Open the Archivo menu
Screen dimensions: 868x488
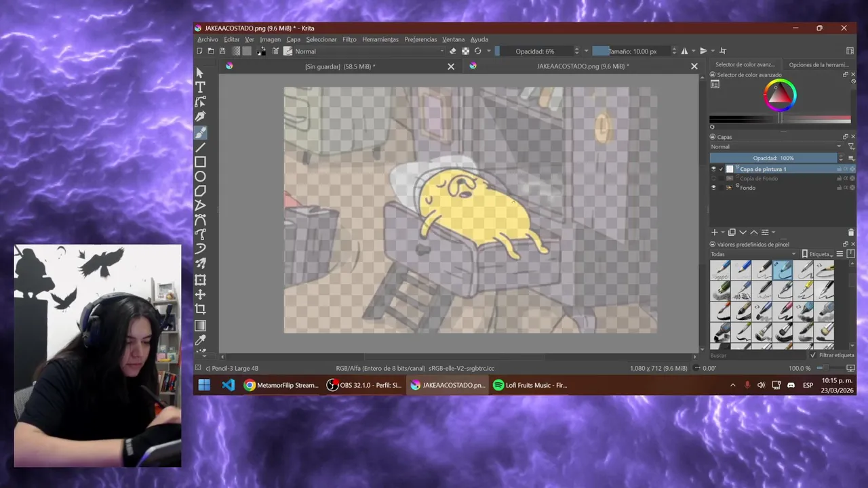tap(208, 39)
